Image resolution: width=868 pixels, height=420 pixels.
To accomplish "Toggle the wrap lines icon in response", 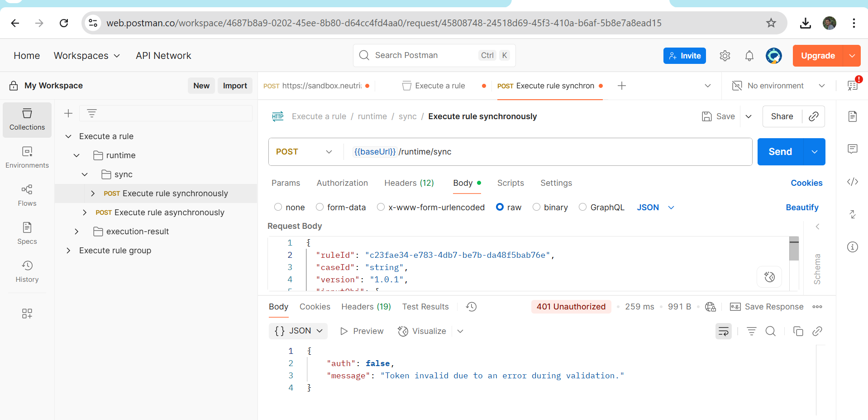I will pos(724,331).
